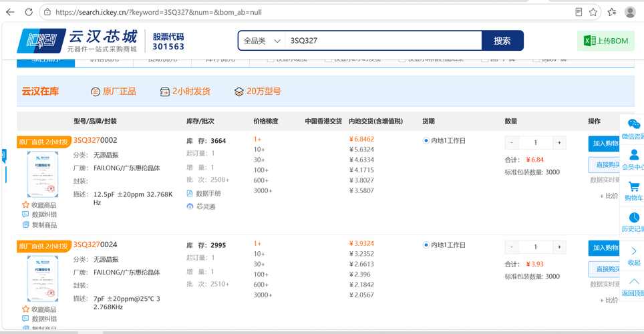Click the 价格梯度 column header
644x334 pixels.
coord(266,121)
